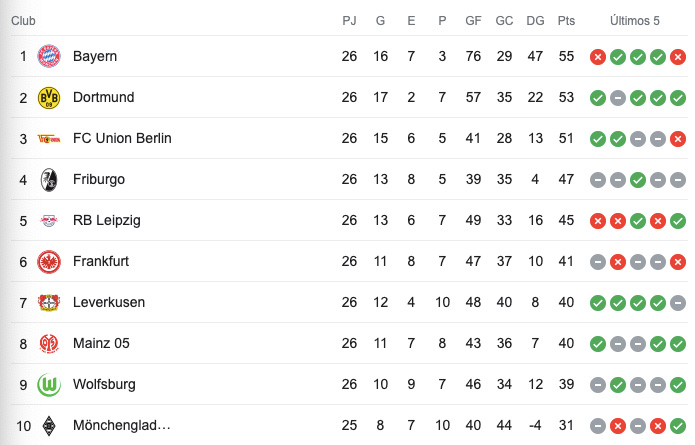Screen dimensions: 695x445
Task: Click the Wolfsburg green logo icon
Action: (x=48, y=384)
